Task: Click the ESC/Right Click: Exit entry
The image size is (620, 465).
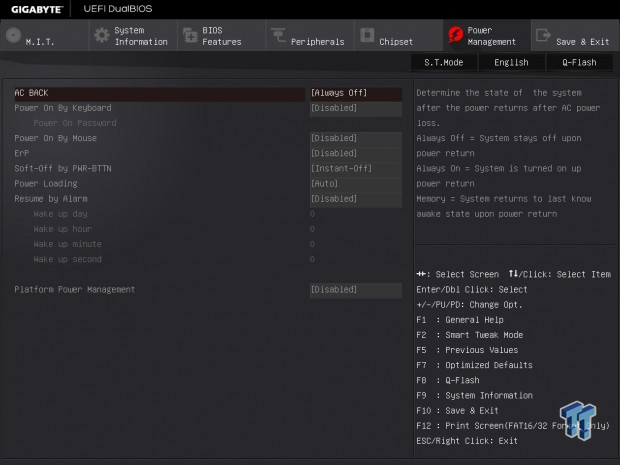Action: 467,441
